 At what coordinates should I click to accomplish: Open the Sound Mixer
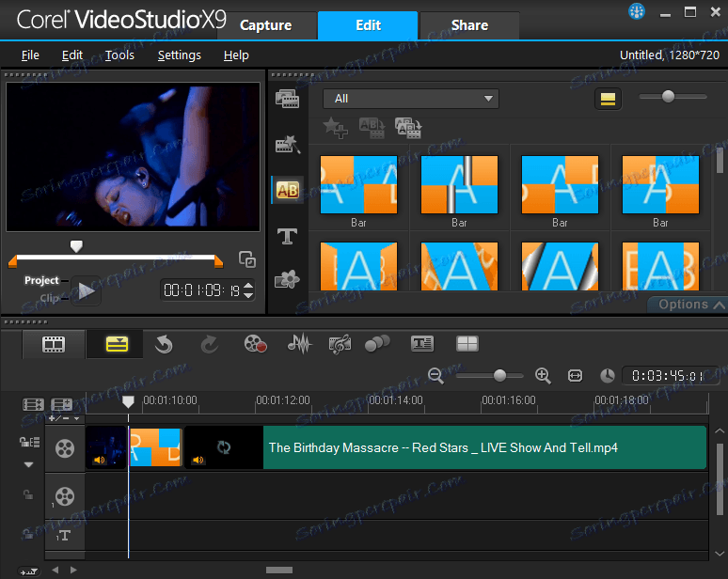tap(300, 344)
